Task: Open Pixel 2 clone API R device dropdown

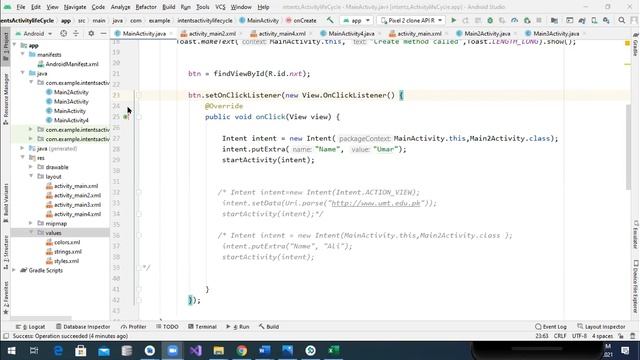Action: coord(411,20)
